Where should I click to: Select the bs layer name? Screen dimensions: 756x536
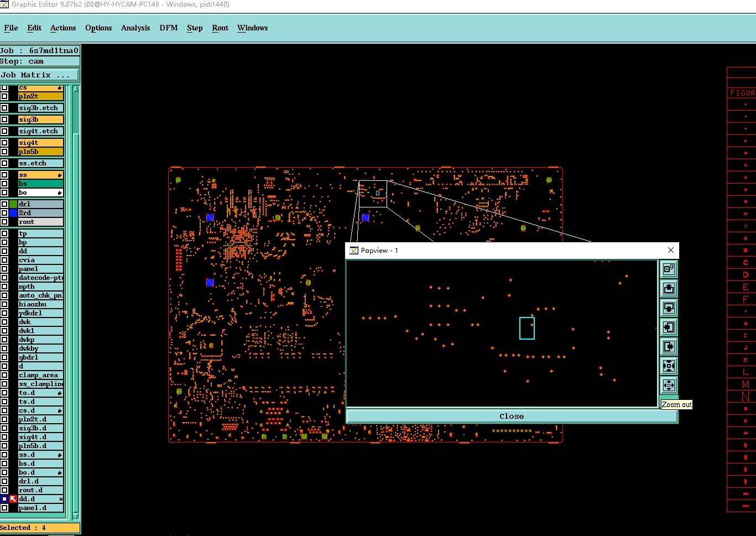point(41,184)
